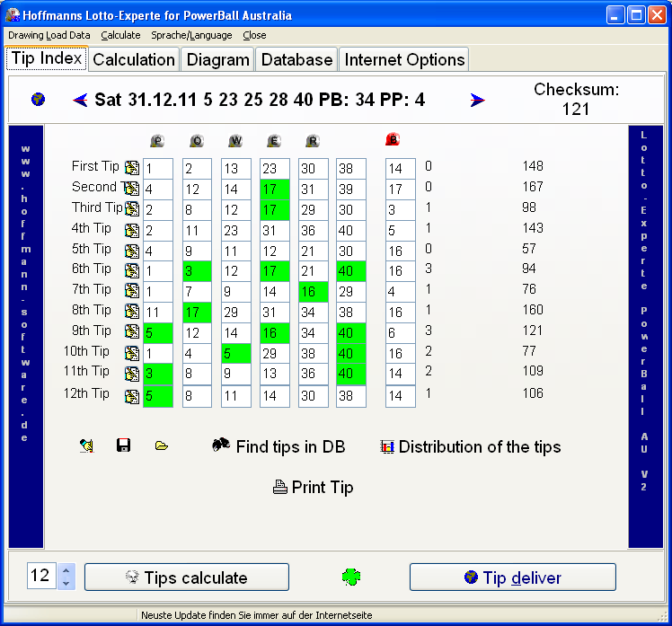Click the clear tips pencil icon

87,446
